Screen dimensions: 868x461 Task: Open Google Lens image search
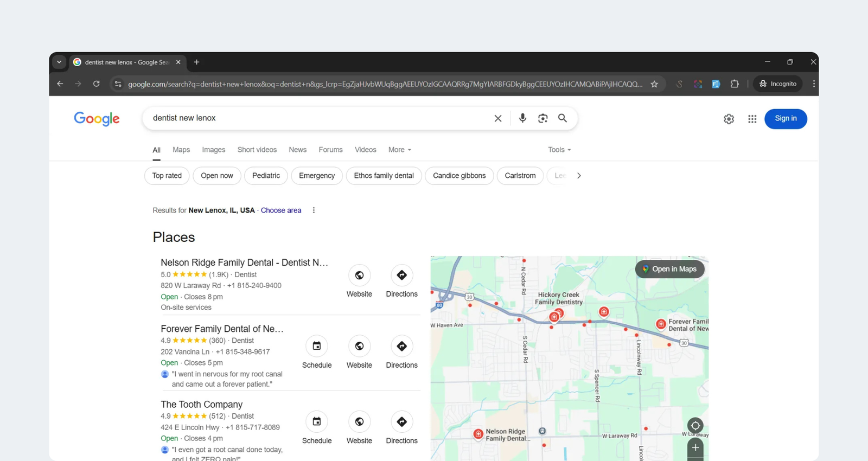(x=542, y=118)
